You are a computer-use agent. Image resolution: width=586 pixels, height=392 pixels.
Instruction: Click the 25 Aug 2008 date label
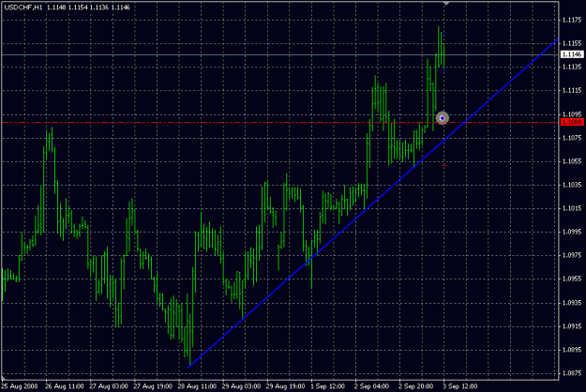click(x=20, y=386)
